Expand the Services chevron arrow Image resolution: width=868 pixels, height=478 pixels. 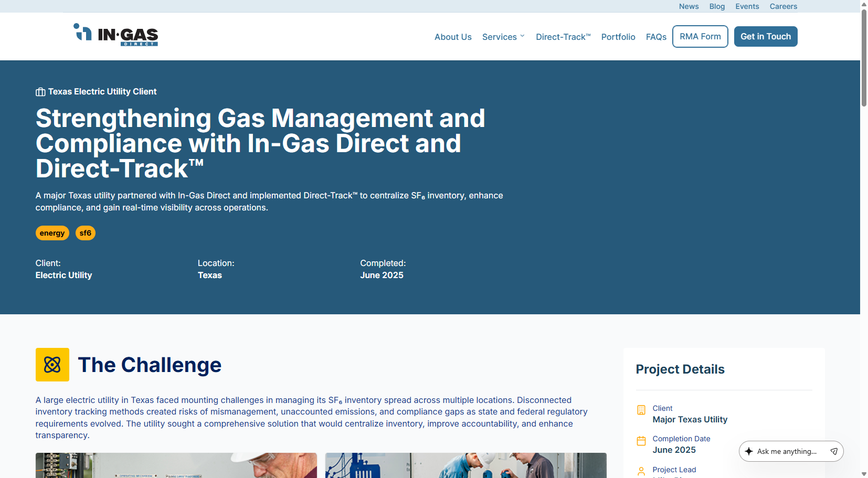click(x=523, y=36)
